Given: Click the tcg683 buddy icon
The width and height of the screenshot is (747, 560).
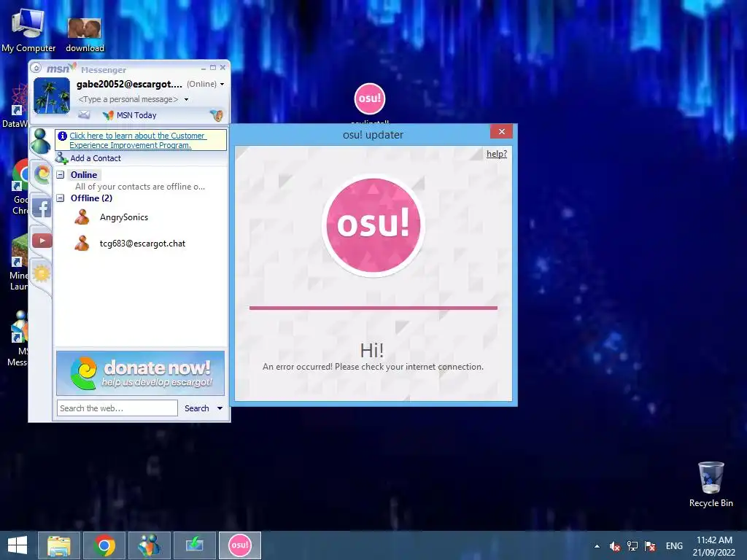Looking at the screenshot, I should tap(82, 244).
